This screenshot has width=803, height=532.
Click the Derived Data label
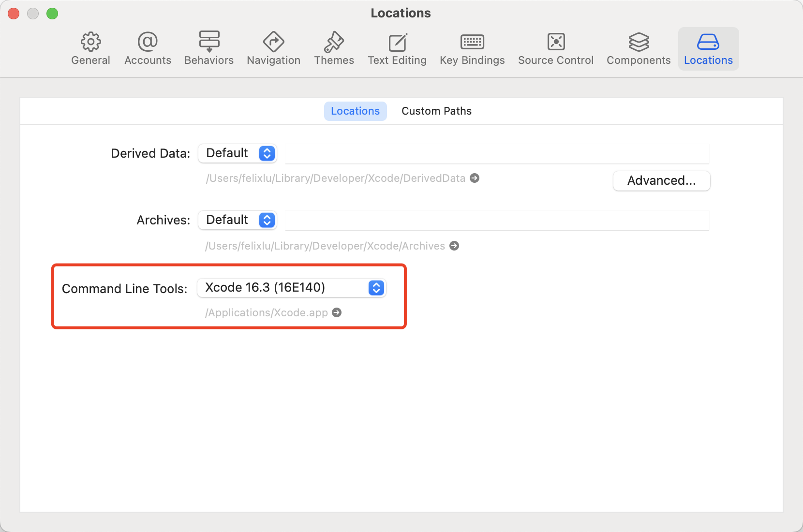coord(150,153)
